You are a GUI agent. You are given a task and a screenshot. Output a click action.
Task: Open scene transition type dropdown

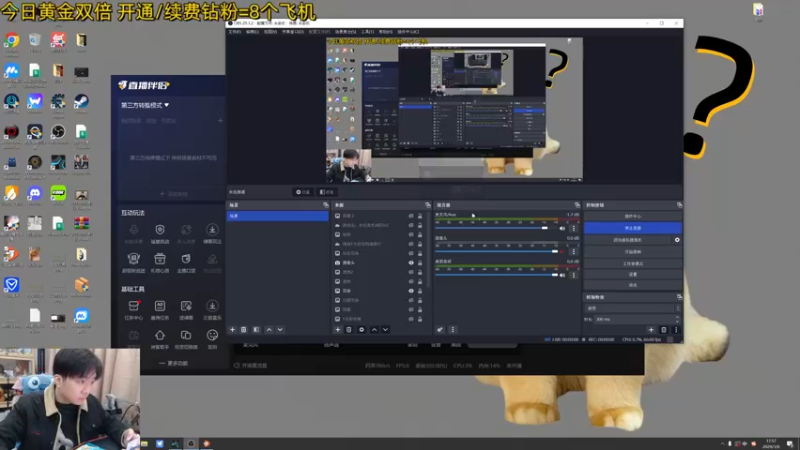tap(632, 308)
